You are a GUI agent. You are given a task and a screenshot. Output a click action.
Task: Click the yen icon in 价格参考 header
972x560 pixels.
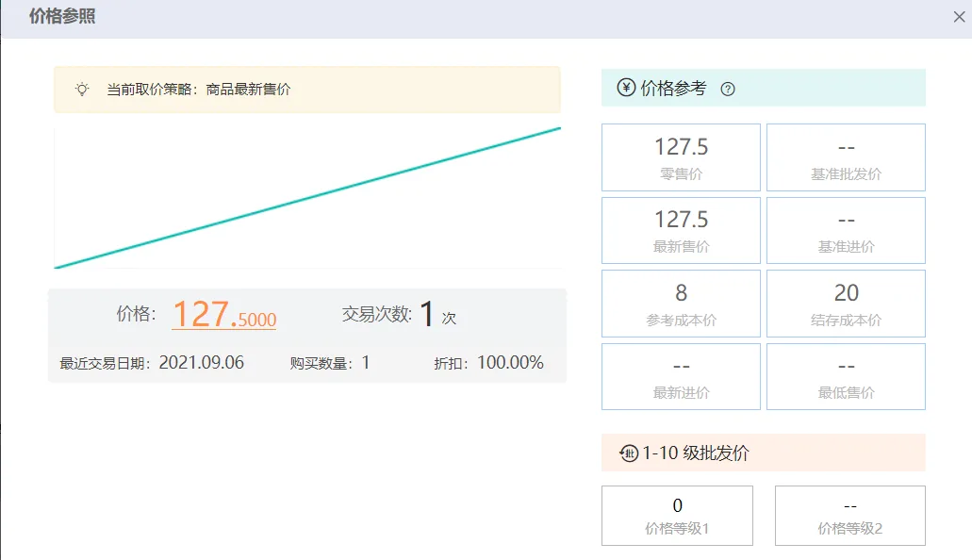click(x=626, y=88)
